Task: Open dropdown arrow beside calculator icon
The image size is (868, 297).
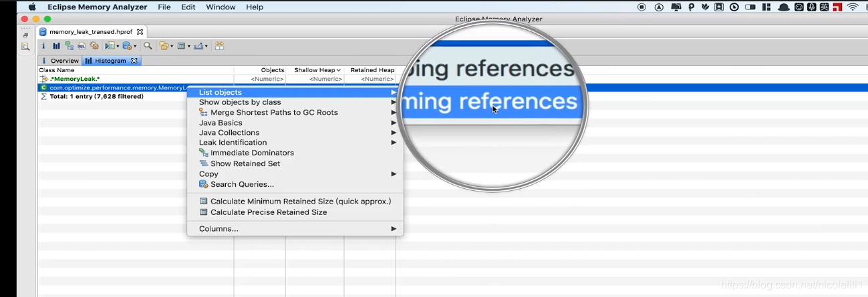Action: [189, 47]
